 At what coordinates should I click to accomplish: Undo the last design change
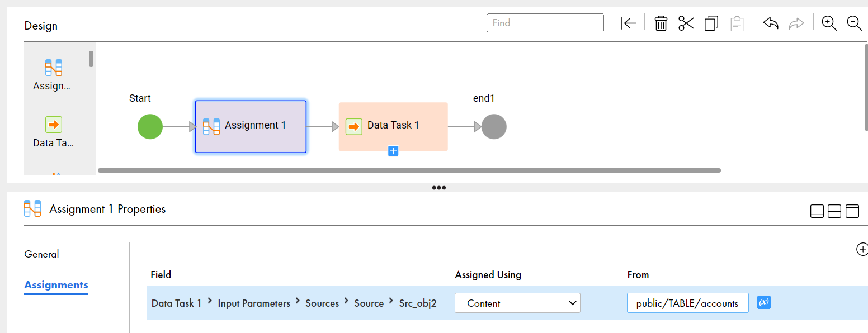point(771,23)
